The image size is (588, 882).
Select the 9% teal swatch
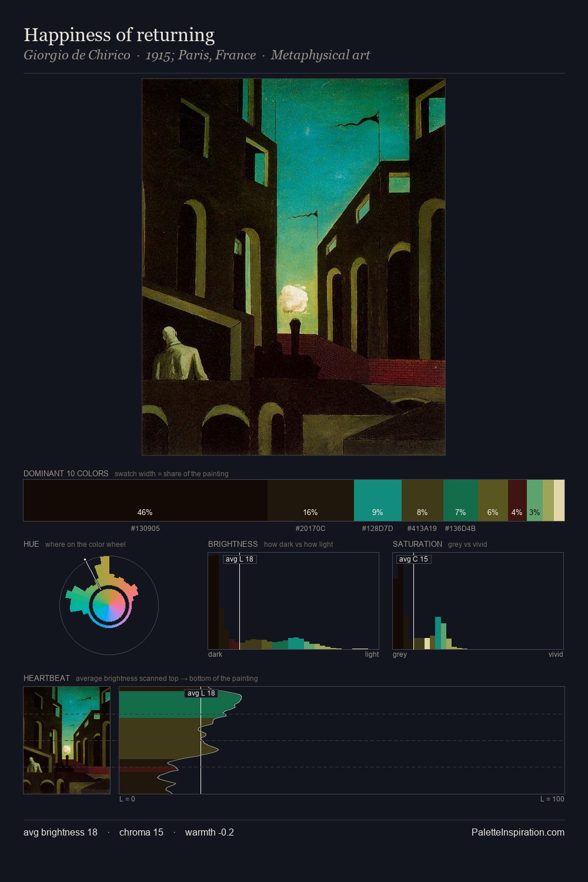(x=377, y=500)
